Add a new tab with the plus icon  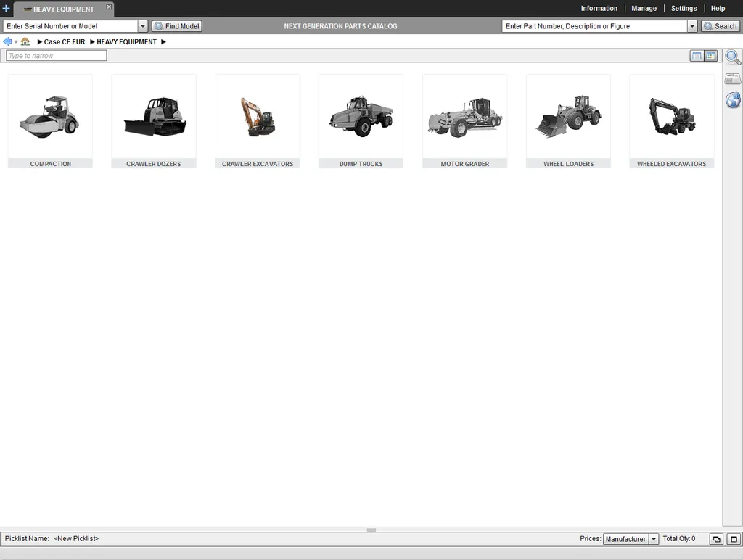click(6, 8)
